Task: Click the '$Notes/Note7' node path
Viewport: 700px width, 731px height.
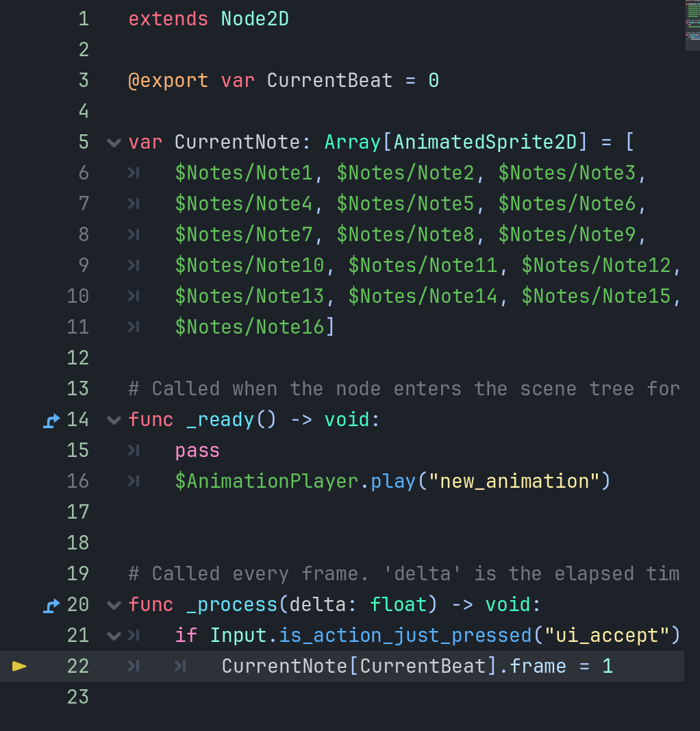Action: (244, 234)
